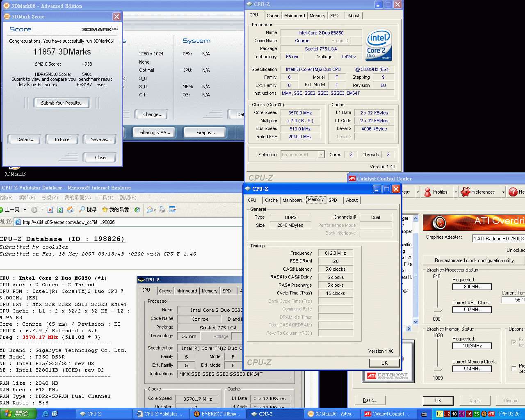Click Basic button in Catalyst Control Center
Image resolution: width=525 pixels, height=420 pixels.
[x=369, y=400]
